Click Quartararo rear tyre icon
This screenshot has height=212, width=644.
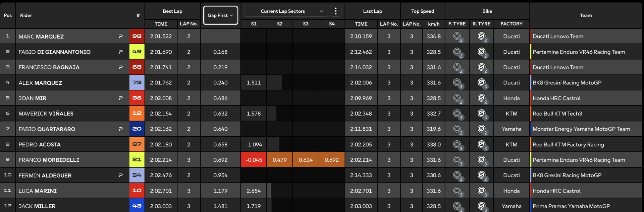click(482, 129)
